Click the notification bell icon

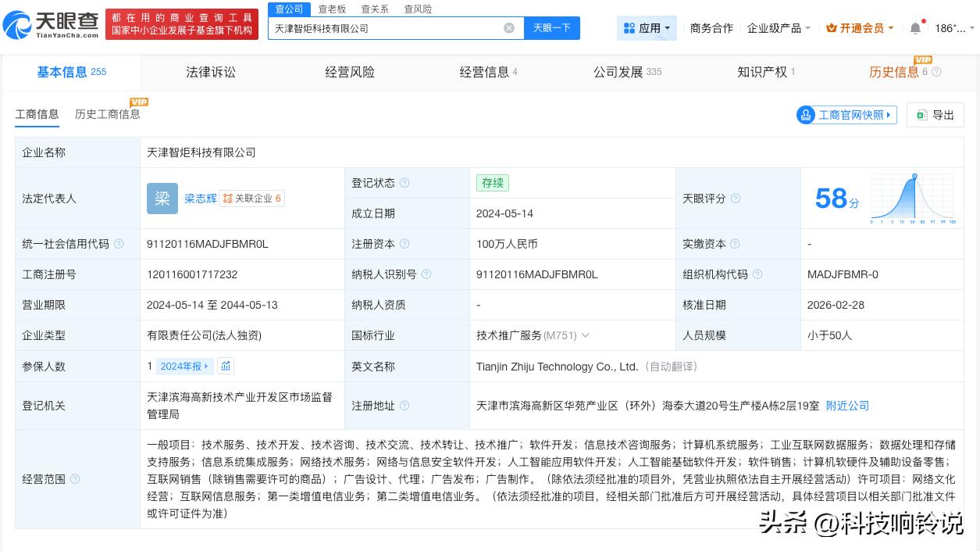pos(915,27)
